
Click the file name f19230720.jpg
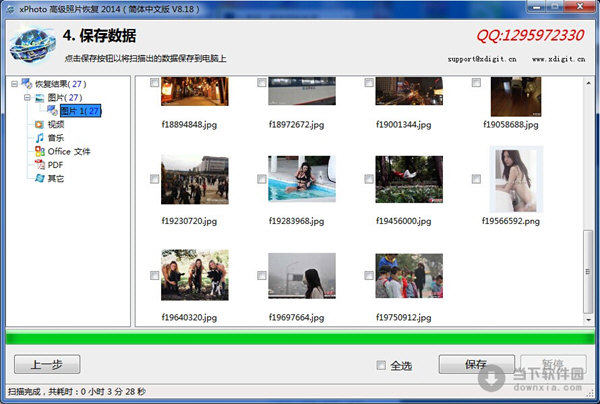pos(189,221)
